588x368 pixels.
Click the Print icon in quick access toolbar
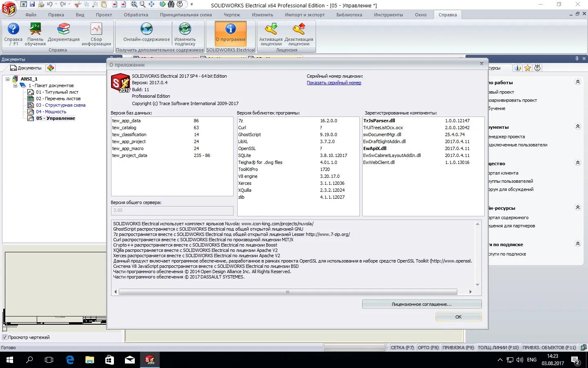pyautogui.click(x=41, y=4)
